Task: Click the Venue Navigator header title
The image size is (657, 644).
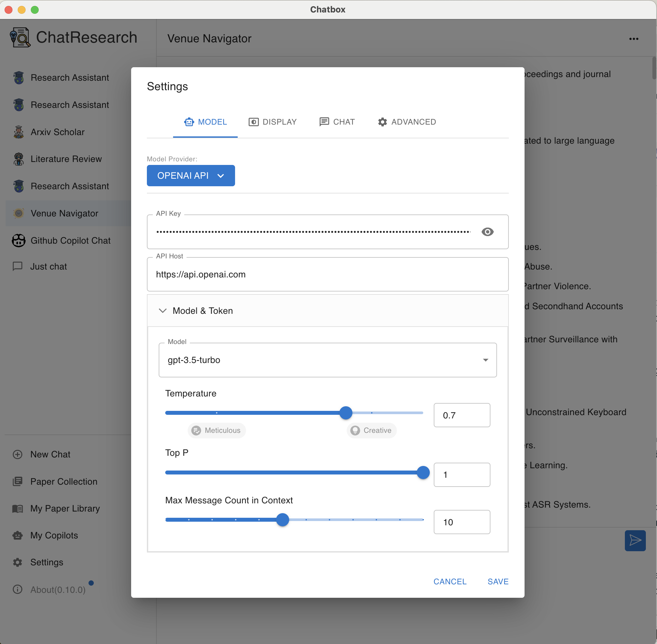Action: click(209, 39)
